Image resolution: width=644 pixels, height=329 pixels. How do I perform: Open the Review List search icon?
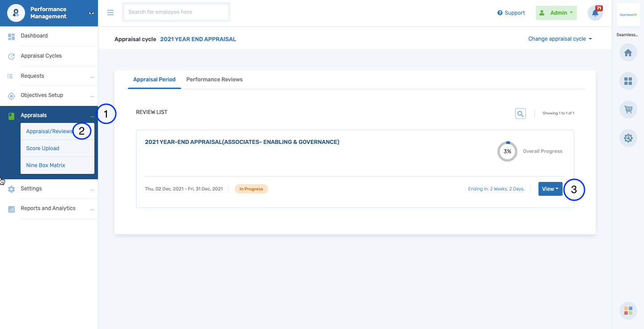point(520,113)
